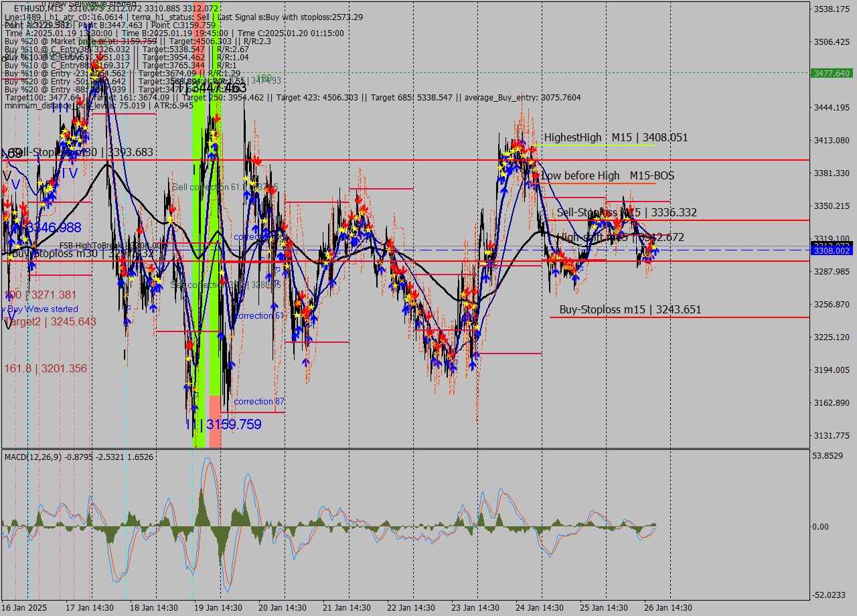
Task: Click the 16 Jan 2025 date label
Action: pyautogui.click(x=24, y=608)
